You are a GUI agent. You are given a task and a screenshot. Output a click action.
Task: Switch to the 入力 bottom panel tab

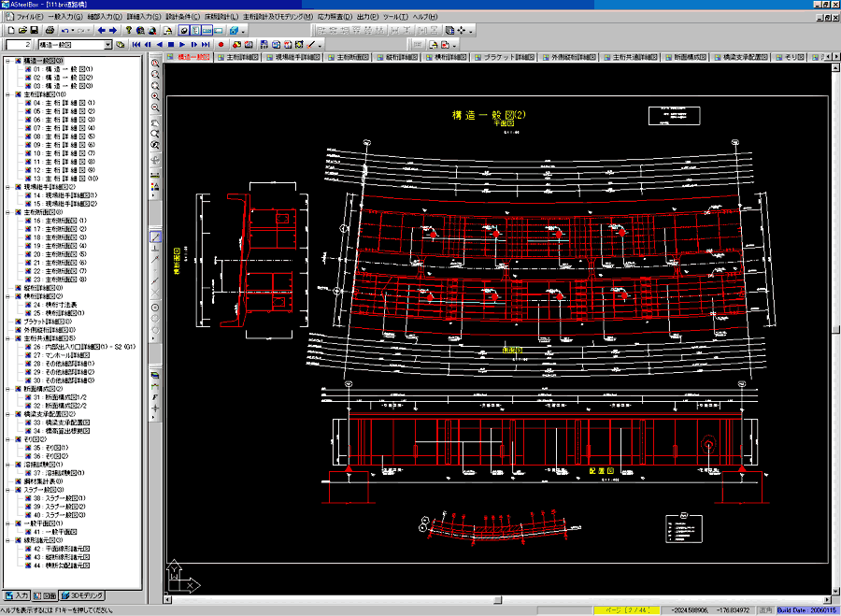click(17, 595)
